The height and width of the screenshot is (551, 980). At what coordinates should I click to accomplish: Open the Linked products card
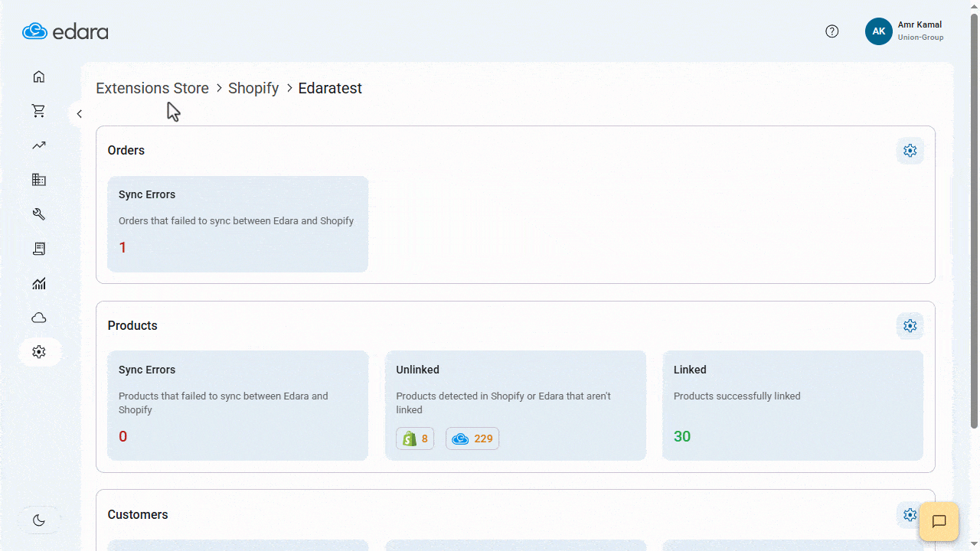coord(792,406)
